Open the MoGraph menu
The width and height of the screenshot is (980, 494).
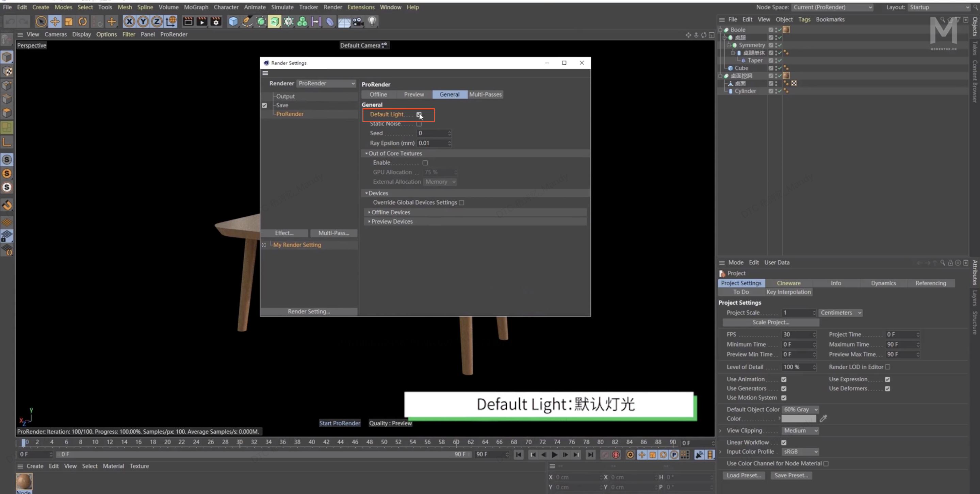(196, 7)
